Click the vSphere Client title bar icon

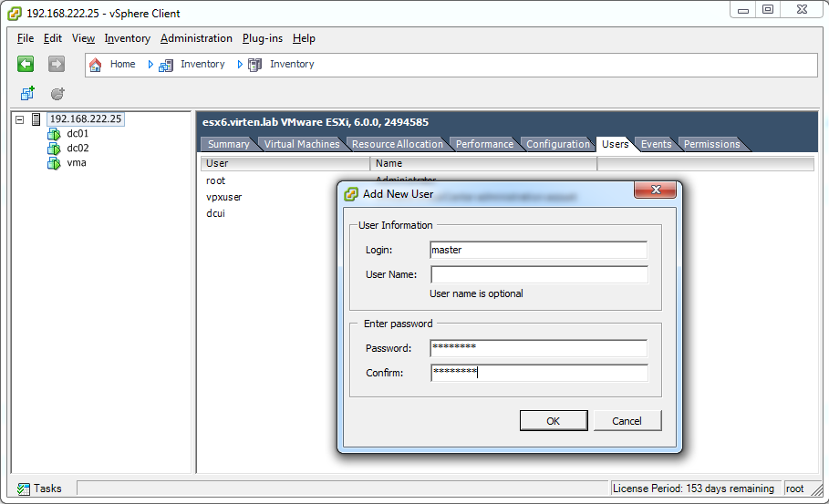(15, 14)
